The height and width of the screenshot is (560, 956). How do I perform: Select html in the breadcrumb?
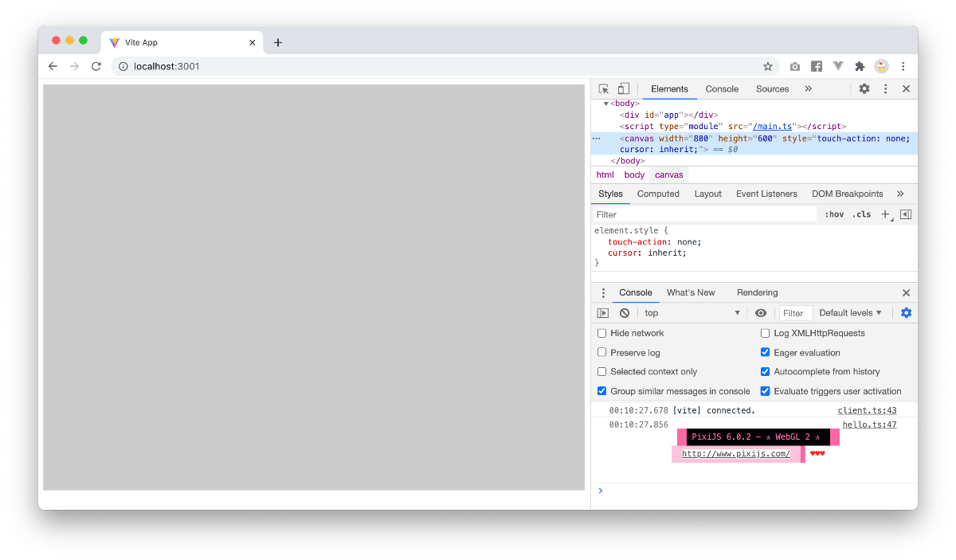[x=605, y=175]
